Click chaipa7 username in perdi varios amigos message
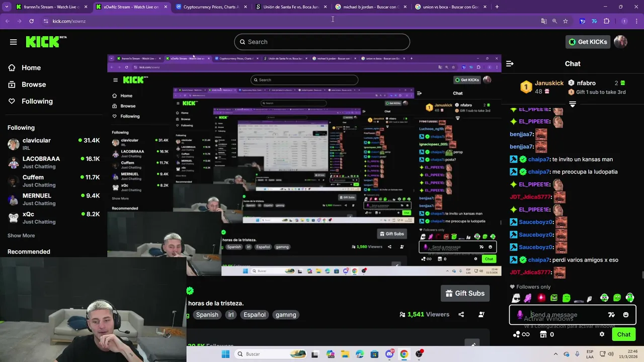The height and width of the screenshot is (362, 644). (x=538, y=260)
